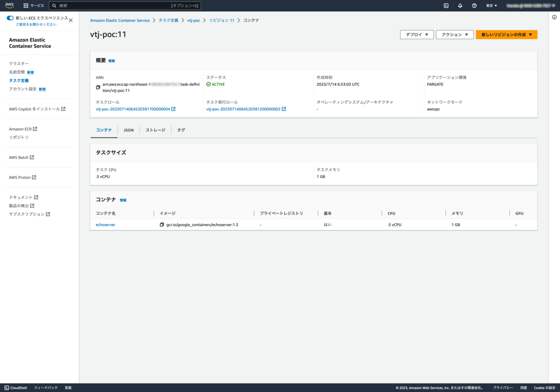Image resolution: width=560 pixels, height=392 pixels.
Task: Open AWS Copilot をインストール link
Action: pos(37,109)
